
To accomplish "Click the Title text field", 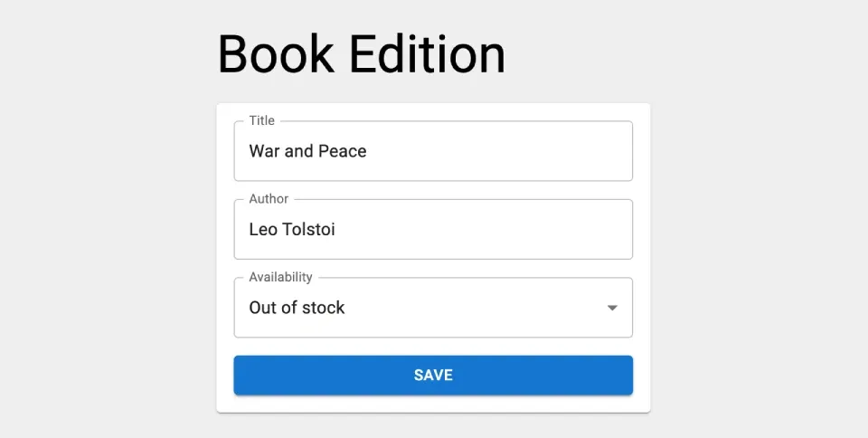I will tap(432, 151).
